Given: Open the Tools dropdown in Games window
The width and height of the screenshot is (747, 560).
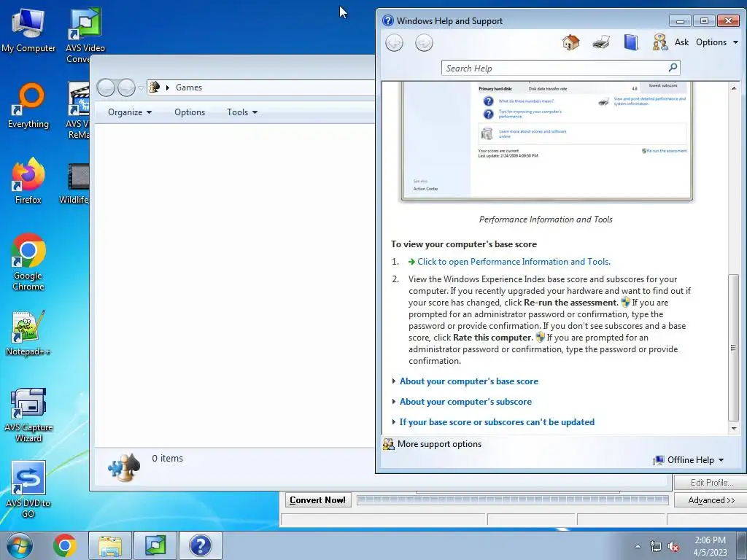Looking at the screenshot, I should pyautogui.click(x=242, y=112).
